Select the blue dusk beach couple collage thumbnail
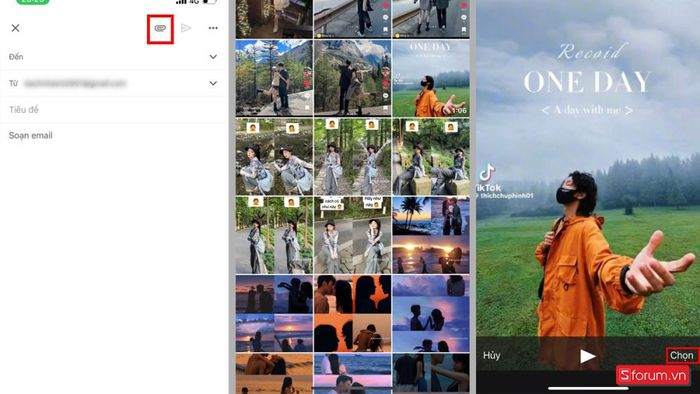Viewport: 700px width, 394px height. (x=274, y=313)
